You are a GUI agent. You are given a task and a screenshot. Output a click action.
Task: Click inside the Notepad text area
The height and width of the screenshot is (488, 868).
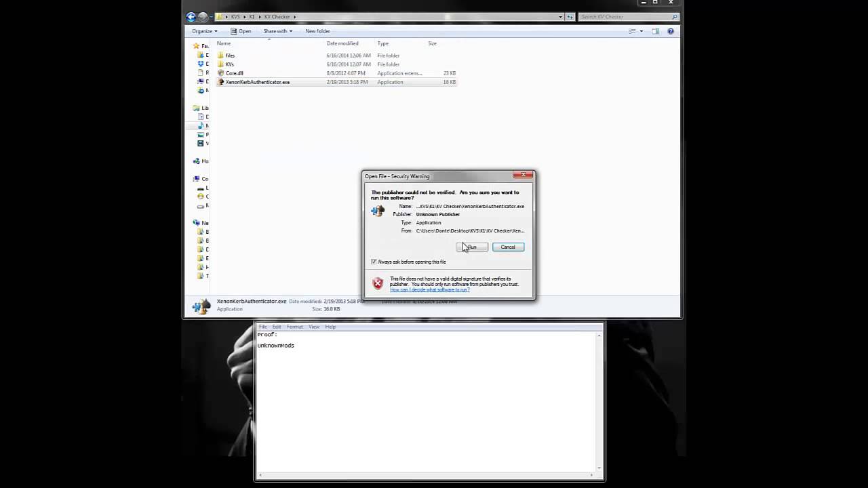[x=427, y=401]
